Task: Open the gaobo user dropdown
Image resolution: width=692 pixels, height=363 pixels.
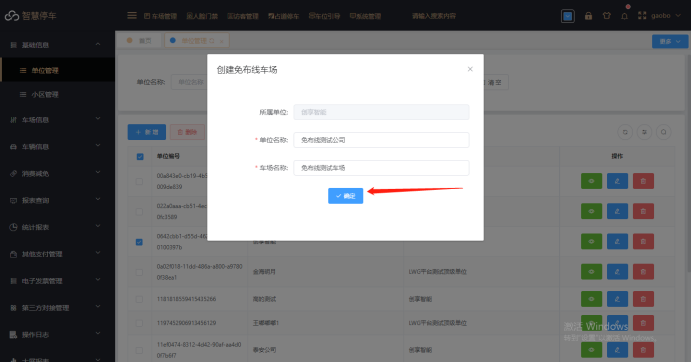Action: [666, 16]
